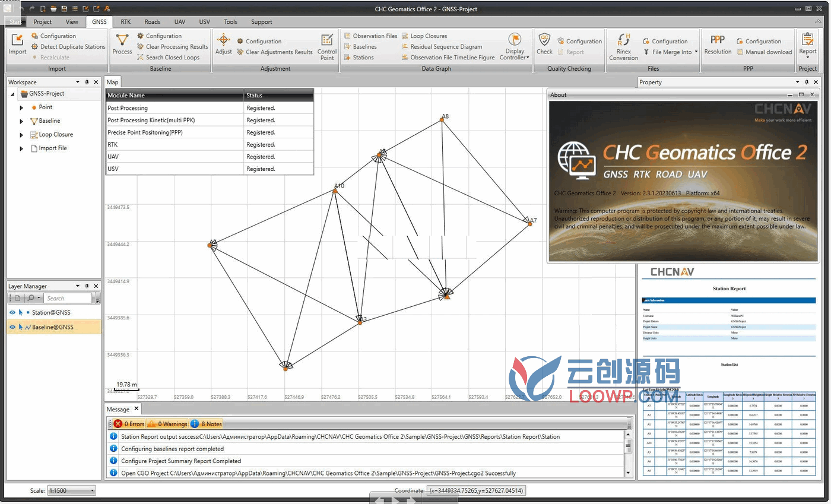Viewport: 831px width, 504px height.
Task: Select the Map document tab
Action: (113, 82)
